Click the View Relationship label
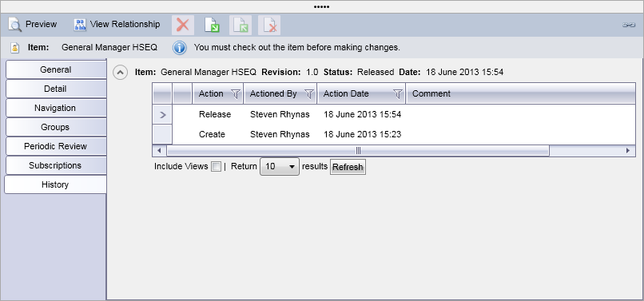The height and width of the screenshot is (301, 644). [x=125, y=24]
